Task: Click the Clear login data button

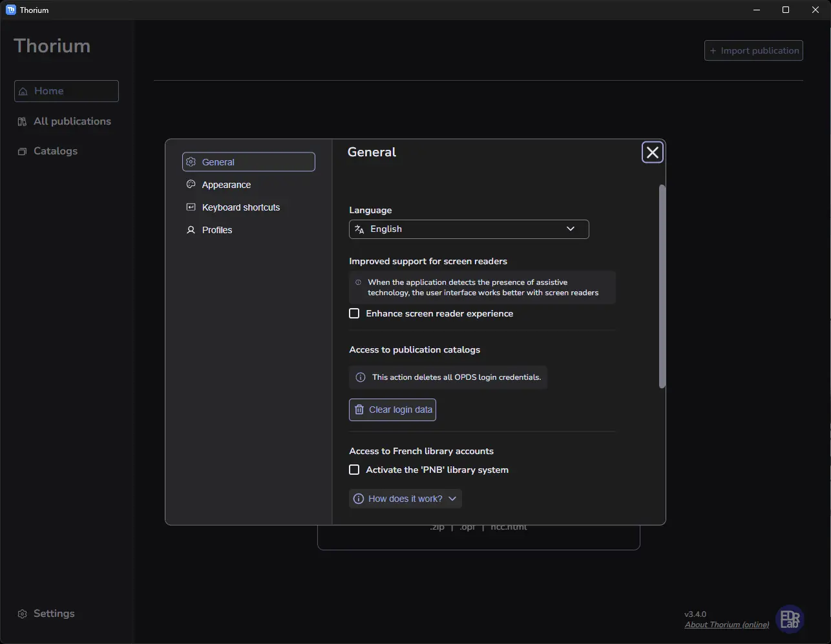Action: (393, 410)
